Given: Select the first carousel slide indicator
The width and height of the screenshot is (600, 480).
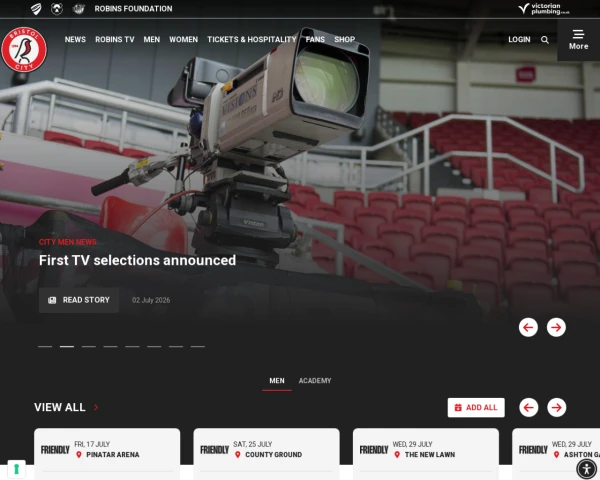Looking at the screenshot, I should pyautogui.click(x=45, y=346).
